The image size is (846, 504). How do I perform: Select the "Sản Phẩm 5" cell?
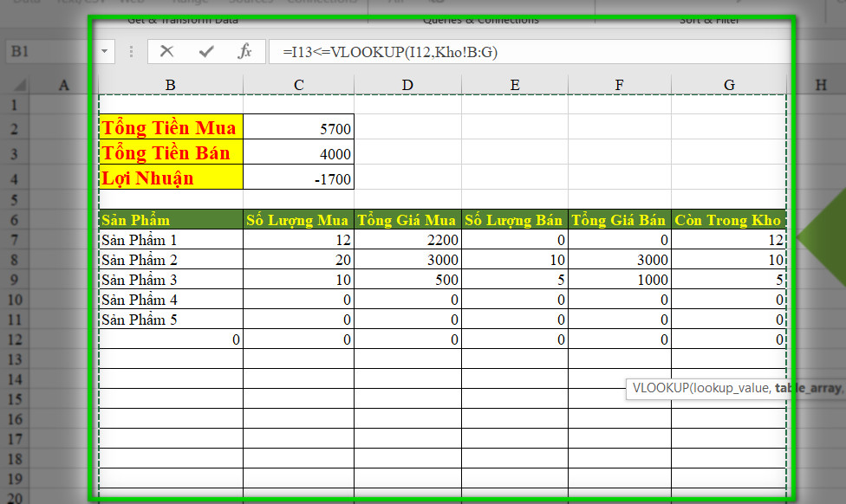click(171, 319)
